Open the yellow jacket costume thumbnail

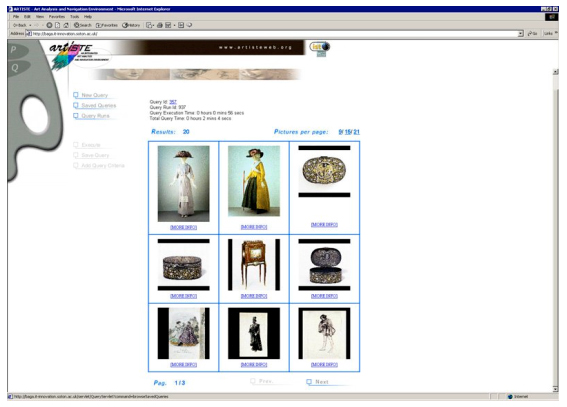tap(254, 181)
